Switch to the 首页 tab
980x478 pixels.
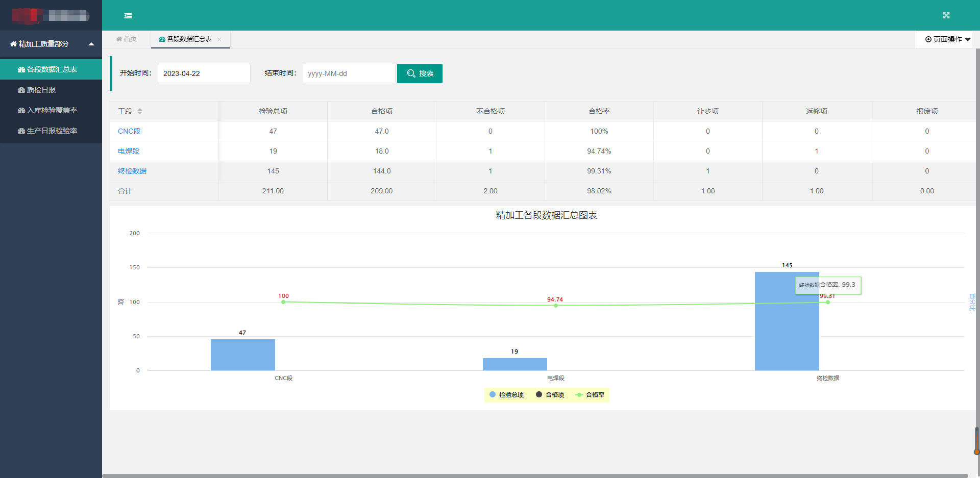pos(126,39)
